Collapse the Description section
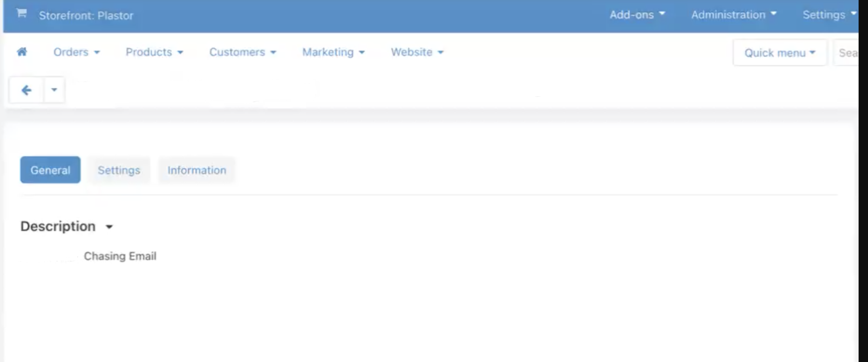 pyautogui.click(x=67, y=226)
